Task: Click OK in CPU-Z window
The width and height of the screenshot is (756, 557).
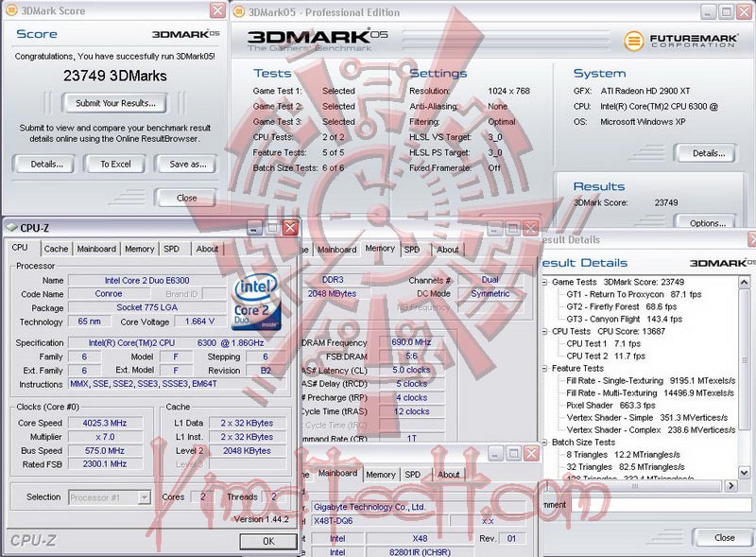Action: point(268,541)
